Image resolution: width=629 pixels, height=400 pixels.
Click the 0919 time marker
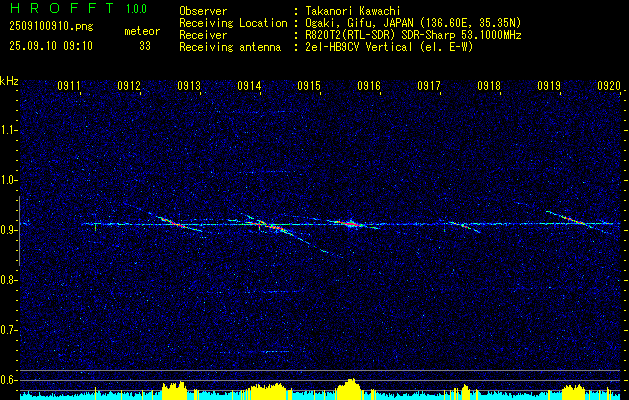click(x=549, y=85)
